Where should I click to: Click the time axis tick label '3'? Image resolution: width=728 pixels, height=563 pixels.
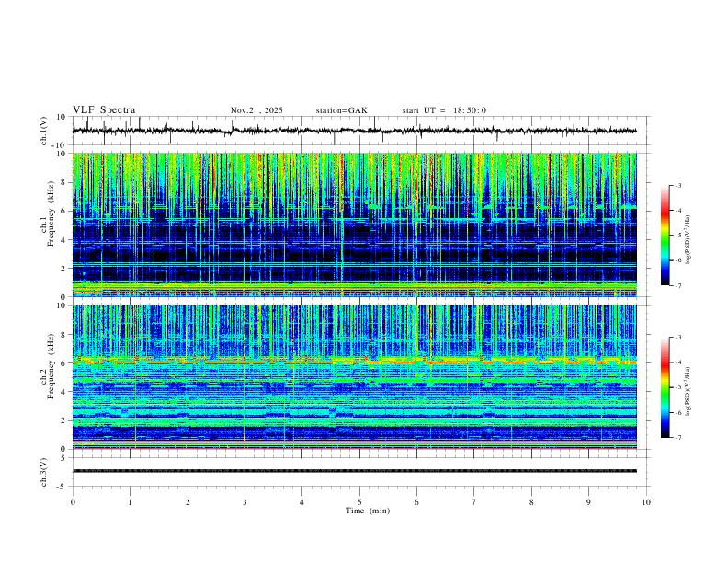click(x=245, y=502)
